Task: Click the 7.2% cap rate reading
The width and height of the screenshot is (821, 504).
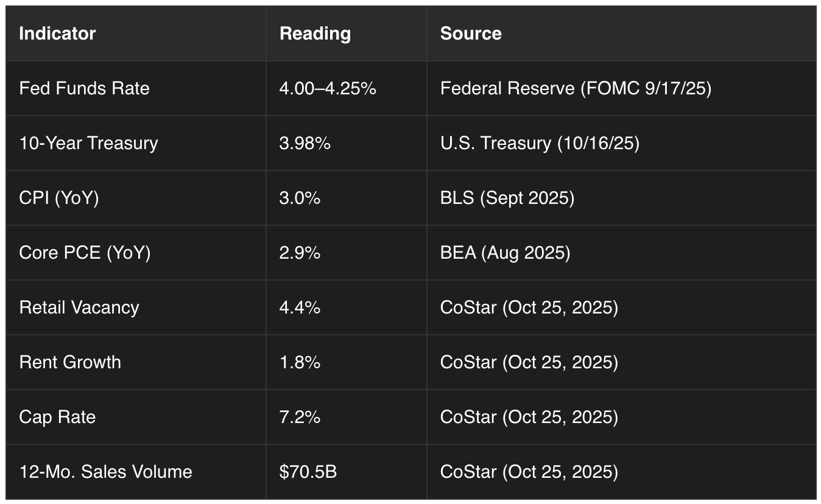Action: pyautogui.click(x=300, y=417)
